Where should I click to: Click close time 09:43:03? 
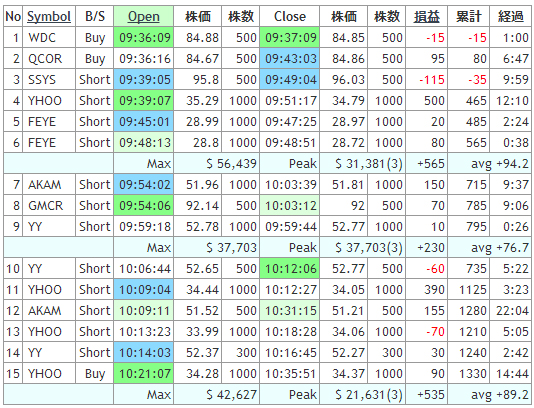(289, 59)
